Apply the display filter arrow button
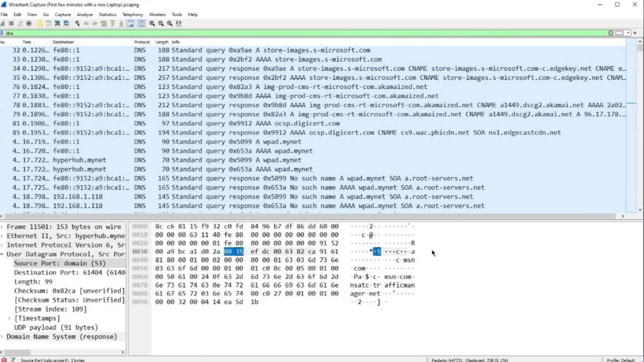This screenshot has width=644, height=362. [619, 33]
